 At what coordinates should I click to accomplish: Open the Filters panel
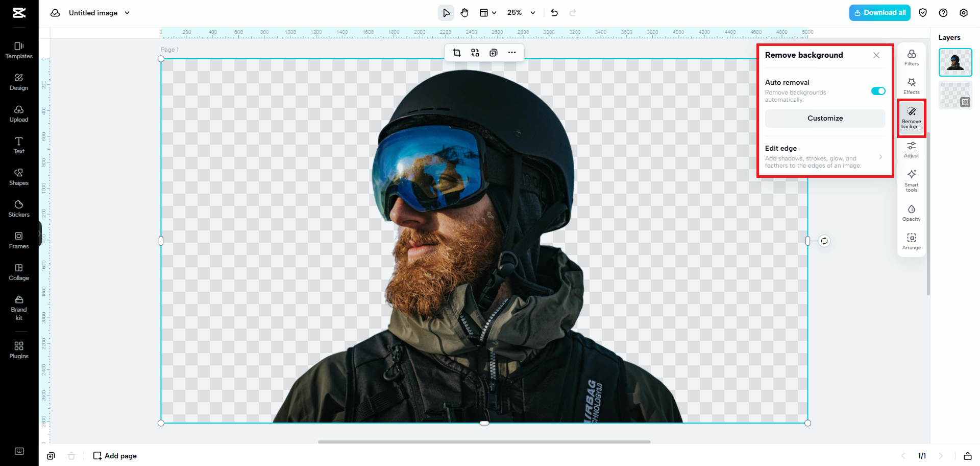(911, 57)
